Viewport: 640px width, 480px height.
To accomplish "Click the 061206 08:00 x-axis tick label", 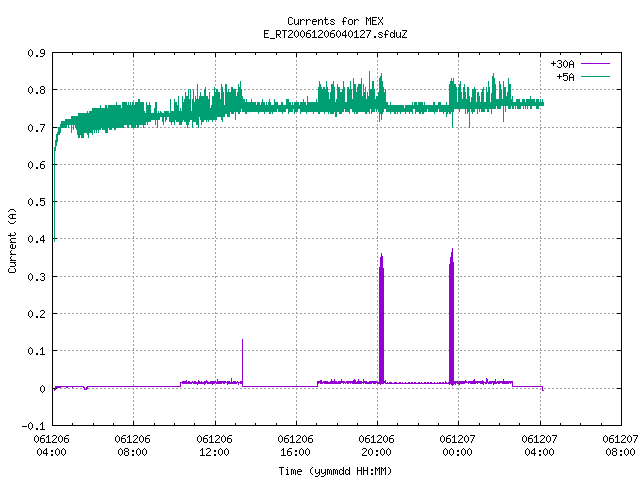I will pyautogui.click(x=133, y=446).
